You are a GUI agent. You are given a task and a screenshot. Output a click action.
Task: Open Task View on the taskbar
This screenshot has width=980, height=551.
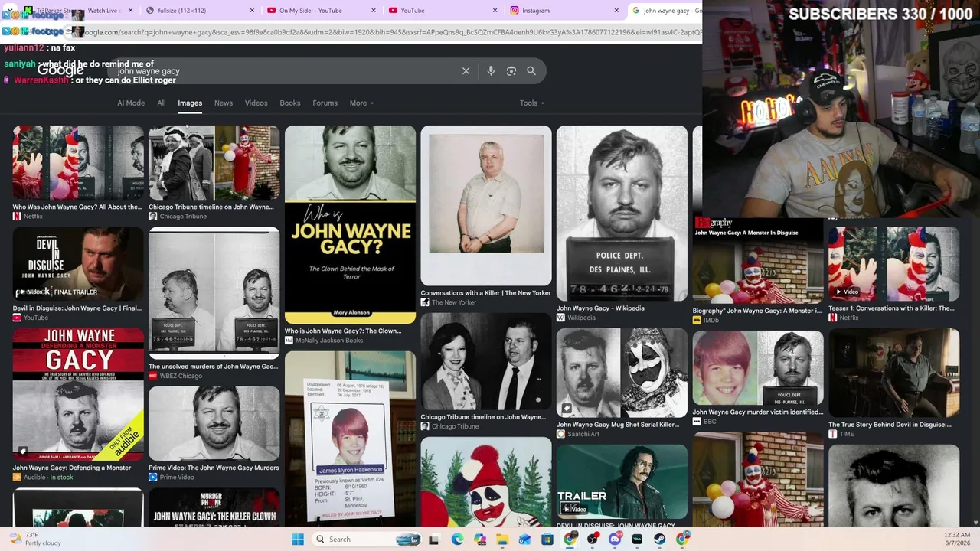(x=434, y=540)
